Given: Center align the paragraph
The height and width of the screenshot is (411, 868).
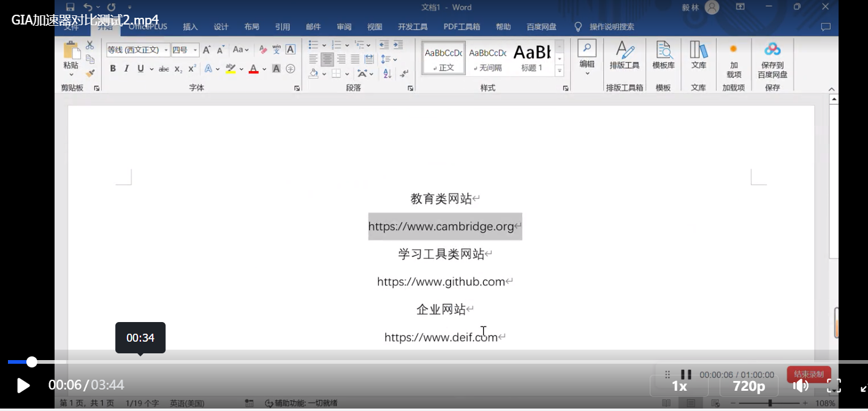Looking at the screenshot, I should 327,60.
